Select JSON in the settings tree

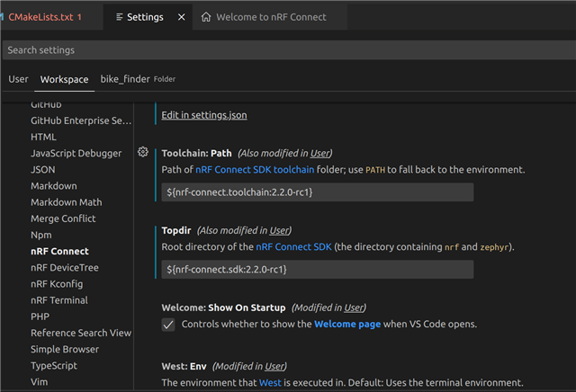coord(43,170)
